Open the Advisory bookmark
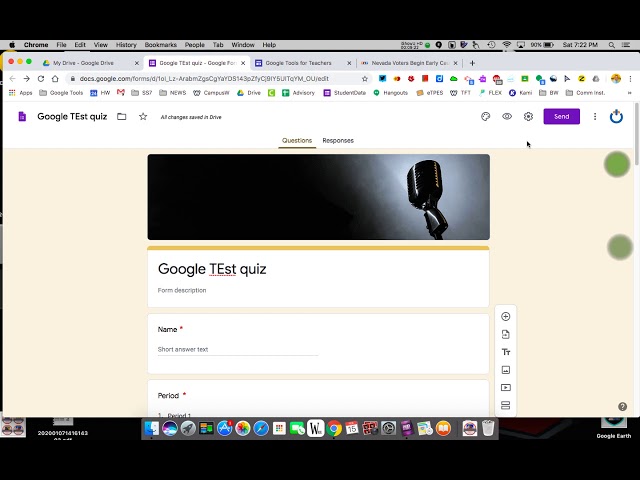The image size is (640, 480). (x=298, y=93)
